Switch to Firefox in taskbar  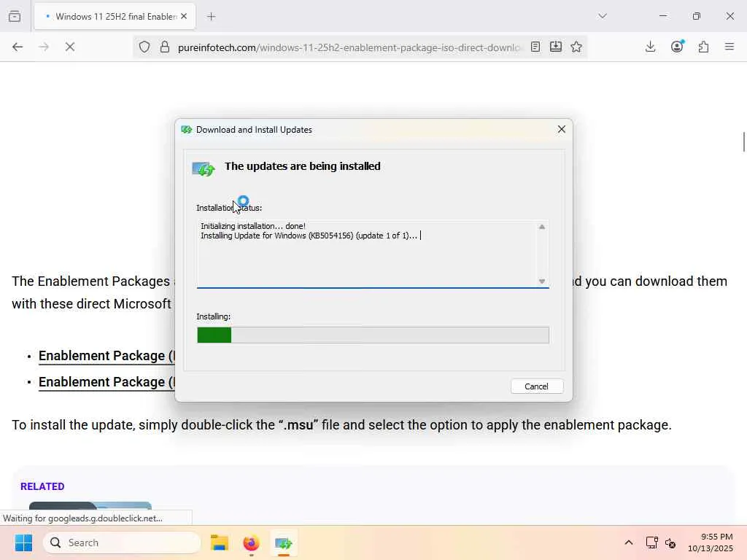tap(251, 542)
